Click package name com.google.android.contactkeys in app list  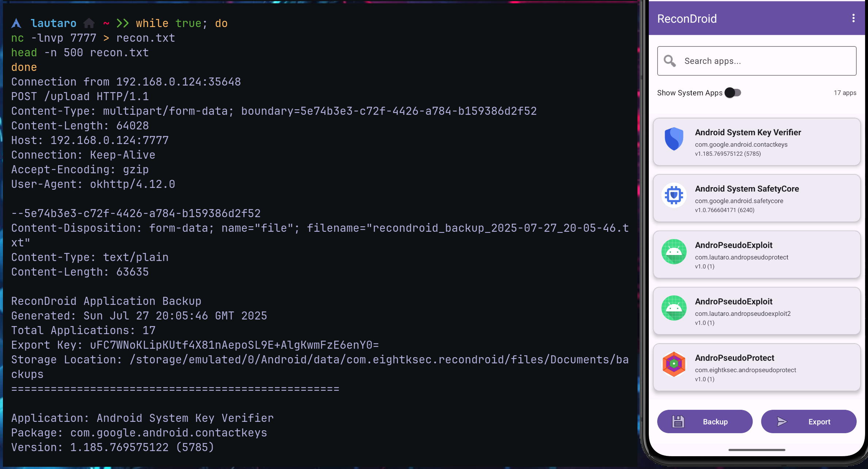pyautogui.click(x=741, y=144)
